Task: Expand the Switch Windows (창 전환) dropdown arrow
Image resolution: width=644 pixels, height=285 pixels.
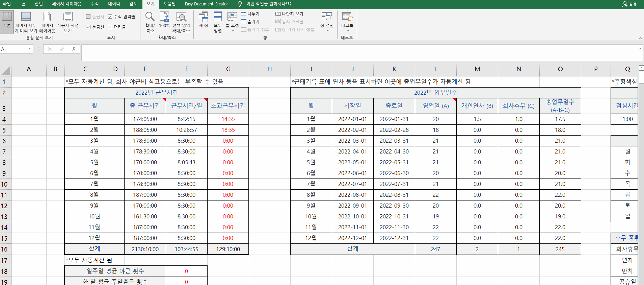Action: pos(327,31)
